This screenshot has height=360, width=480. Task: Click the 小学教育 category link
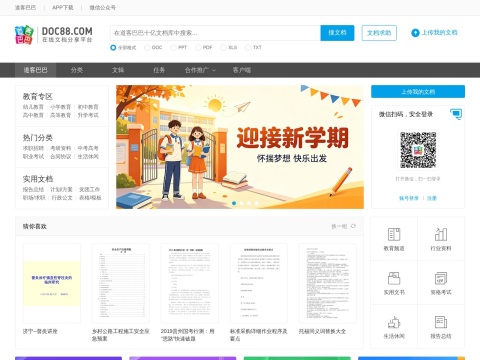pyautogui.click(x=60, y=107)
